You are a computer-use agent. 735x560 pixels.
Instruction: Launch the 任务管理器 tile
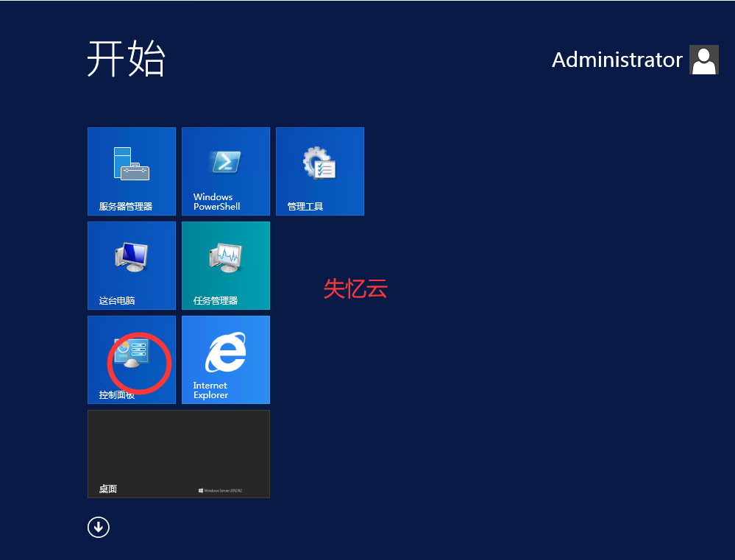tap(226, 266)
